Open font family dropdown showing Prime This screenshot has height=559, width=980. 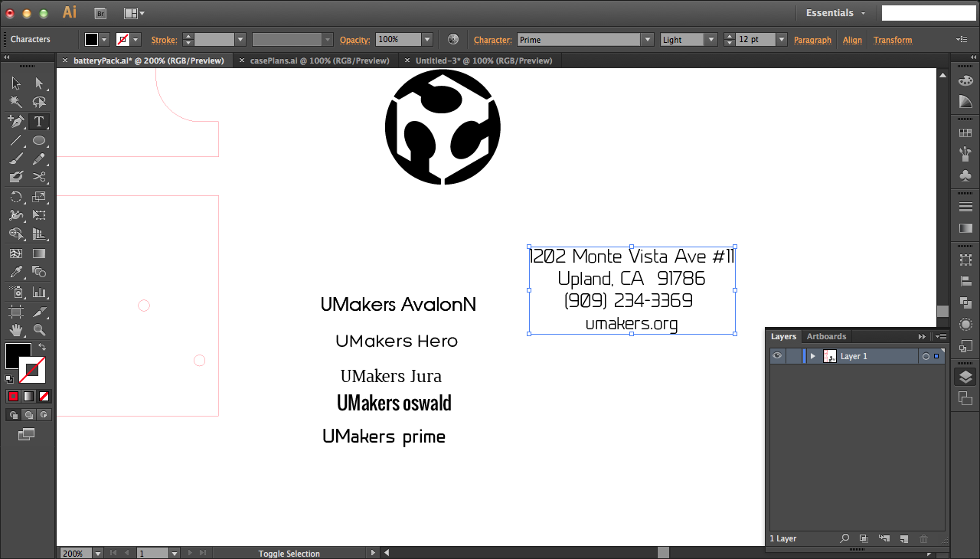648,40
